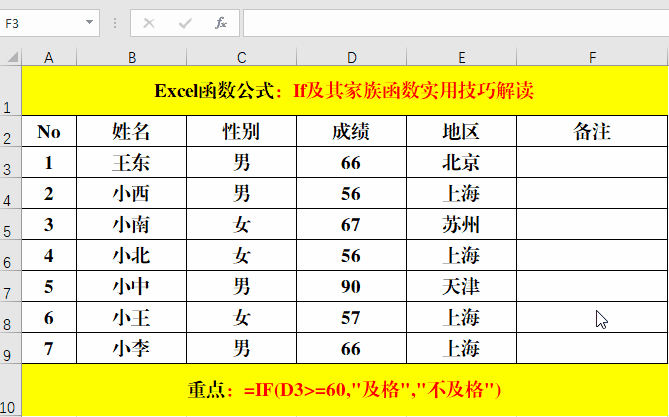
Task: Click the No cell with value 7
Action: pyautogui.click(x=49, y=348)
